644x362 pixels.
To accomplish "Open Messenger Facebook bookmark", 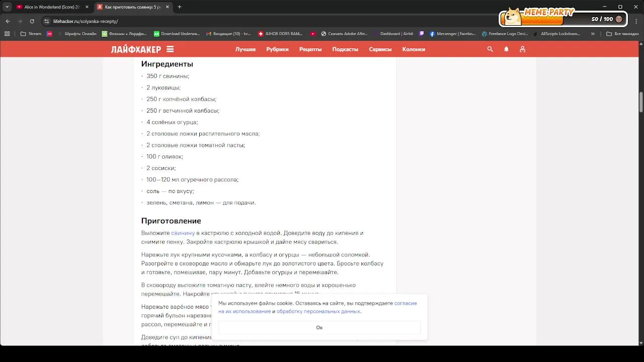I will 452,34.
